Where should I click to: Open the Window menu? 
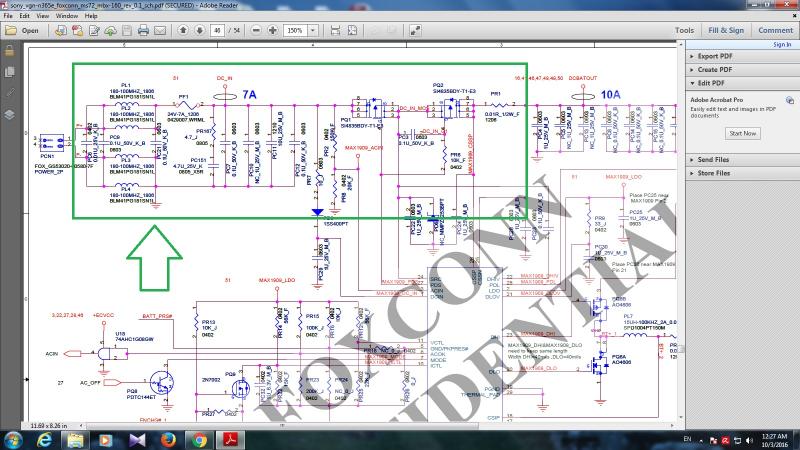pos(67,16)
